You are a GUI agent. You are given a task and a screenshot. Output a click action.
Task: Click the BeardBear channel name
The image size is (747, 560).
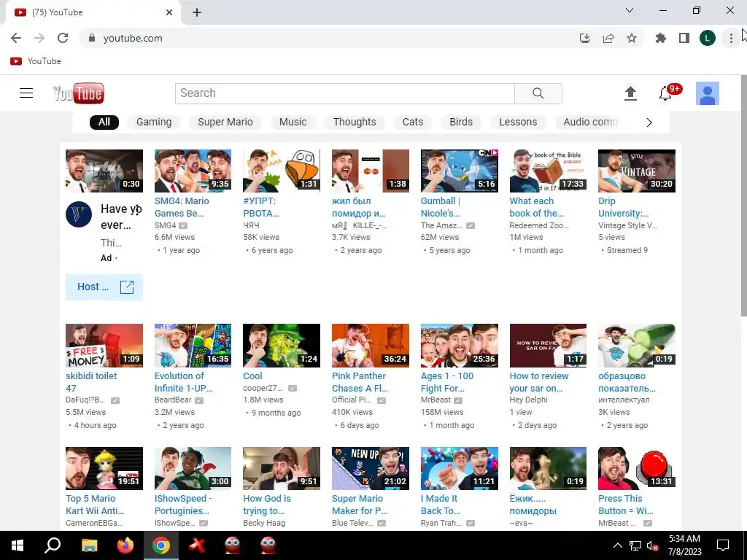173,400
